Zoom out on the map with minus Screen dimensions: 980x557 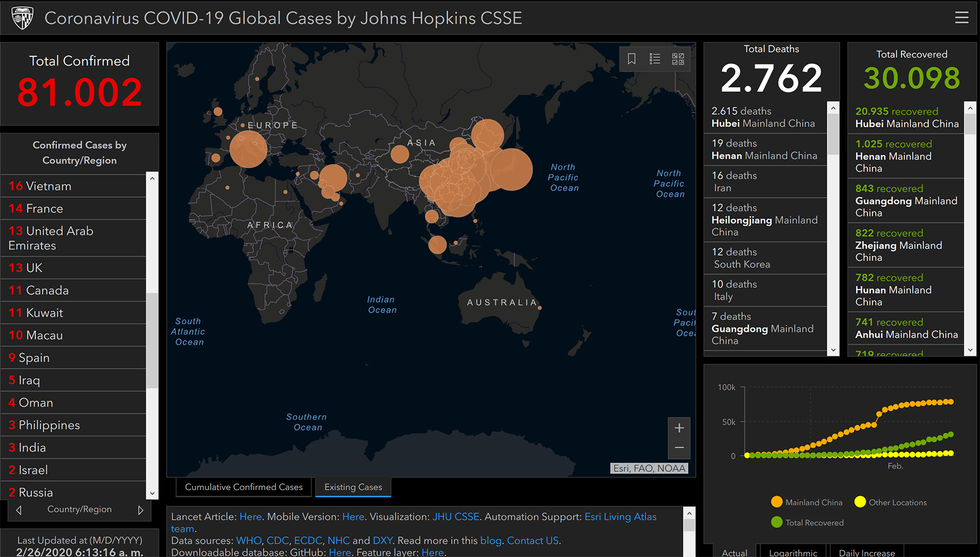point(679,448)
